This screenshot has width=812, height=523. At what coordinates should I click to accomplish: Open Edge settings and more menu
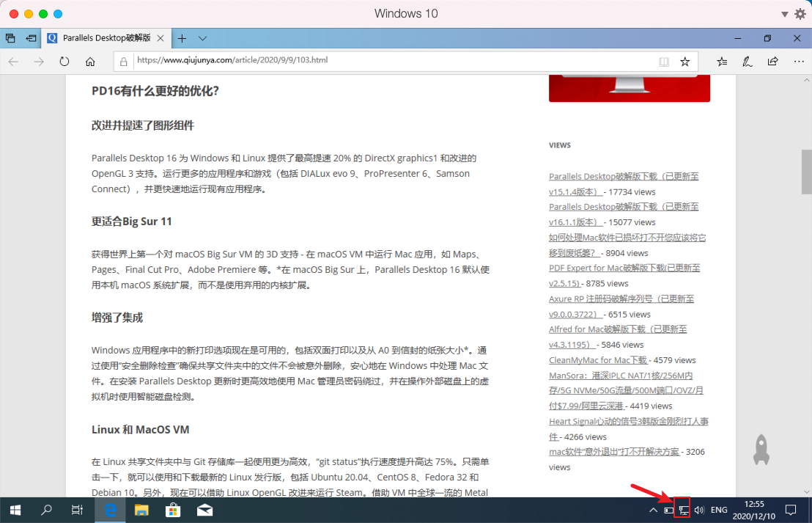coord(799,62)
